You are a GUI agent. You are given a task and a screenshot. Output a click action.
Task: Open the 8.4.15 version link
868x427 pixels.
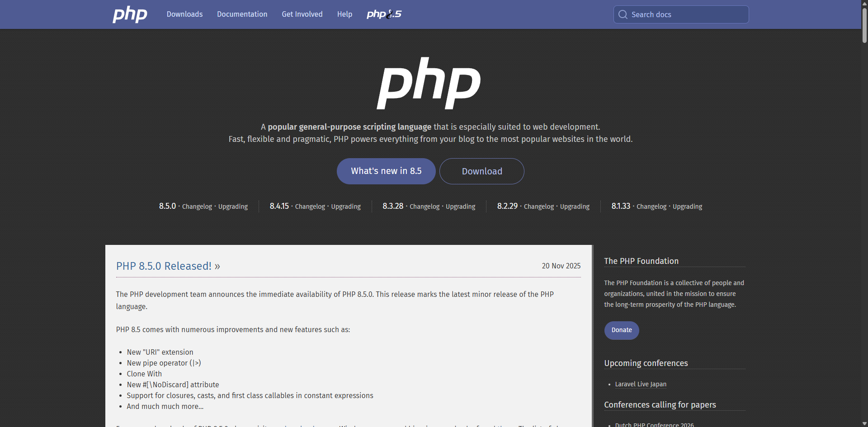[279, 206]
